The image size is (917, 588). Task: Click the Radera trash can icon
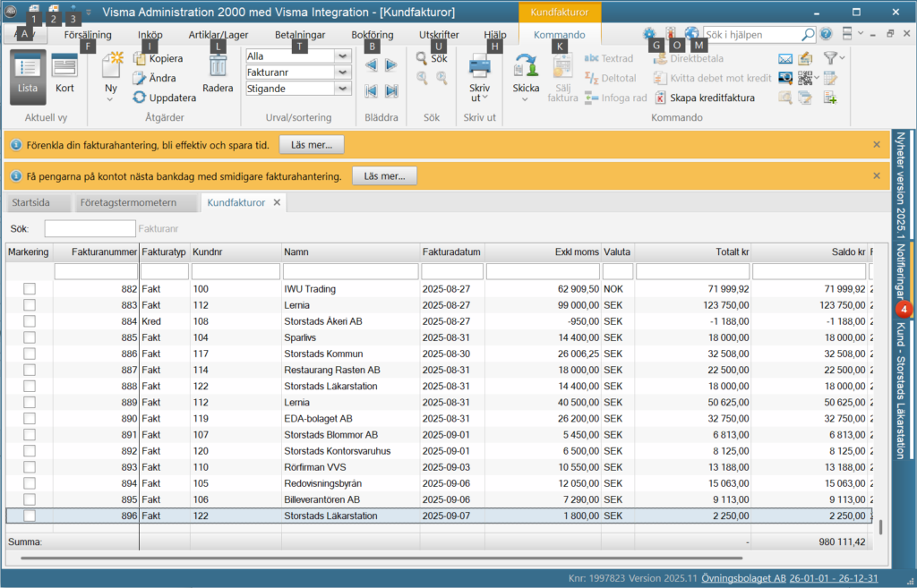218,65
